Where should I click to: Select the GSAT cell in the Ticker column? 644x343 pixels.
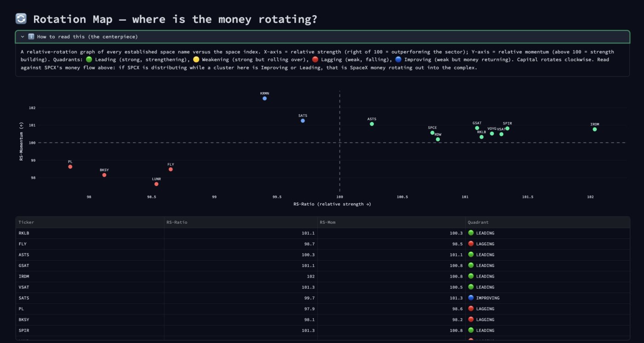pyautogui.click(x=90, y=266)
